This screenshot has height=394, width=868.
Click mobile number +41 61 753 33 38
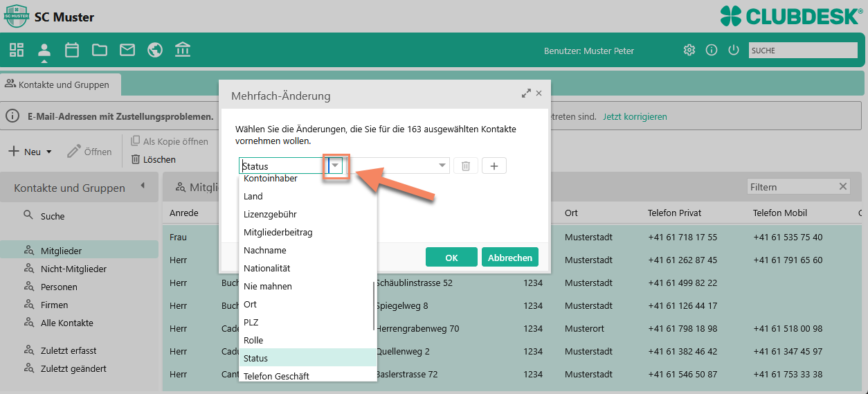788,374
